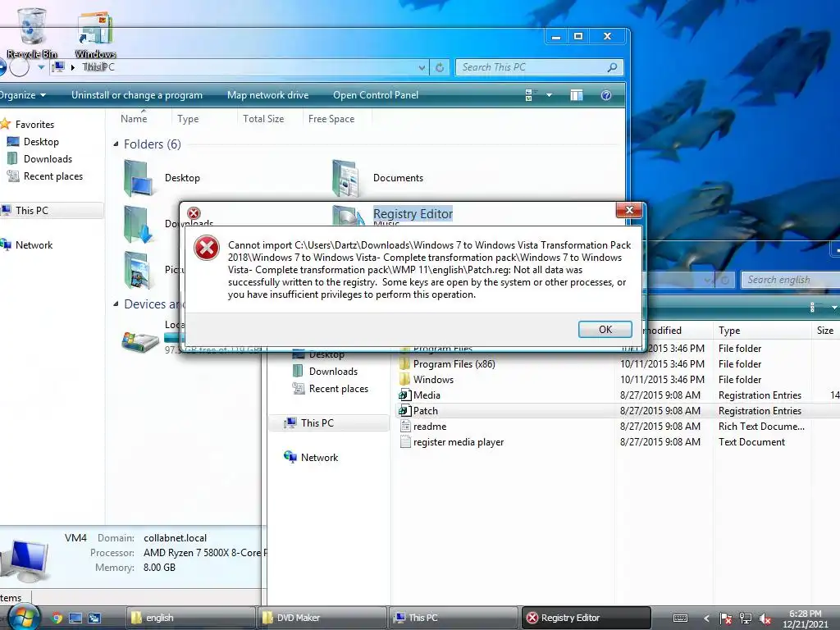The image size is (840, 630).
Task: Click the help question mark icon
Action: coord(606,95)
